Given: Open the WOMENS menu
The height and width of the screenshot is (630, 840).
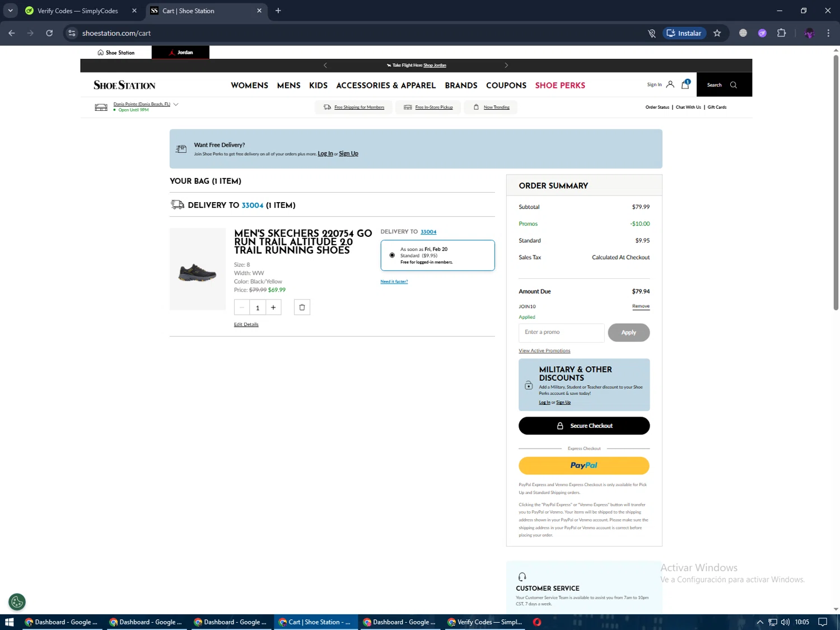Looking at the screenshot, I should coord(250,85).
